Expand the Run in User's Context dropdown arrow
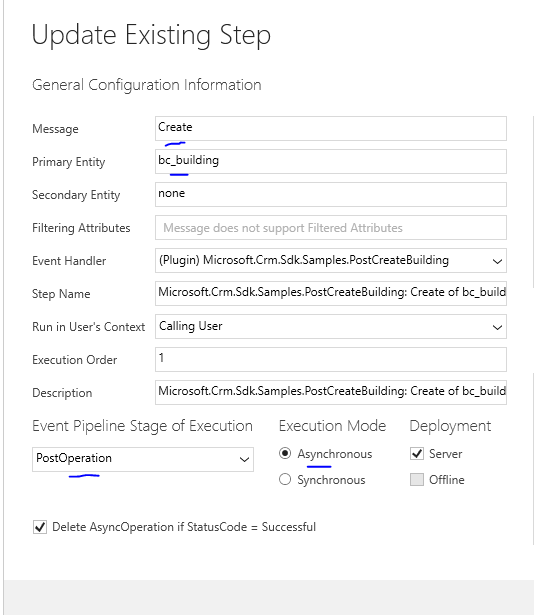534x615 pixels. (497, 327)
